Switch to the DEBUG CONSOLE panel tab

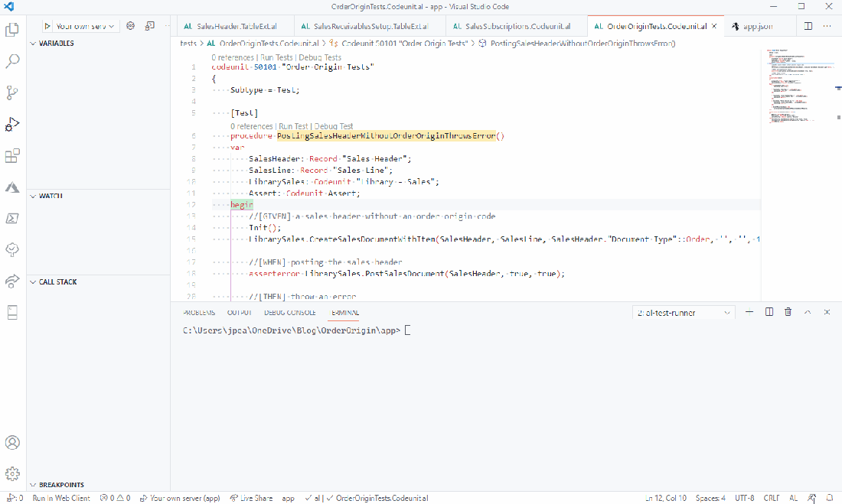coord(290,313)
